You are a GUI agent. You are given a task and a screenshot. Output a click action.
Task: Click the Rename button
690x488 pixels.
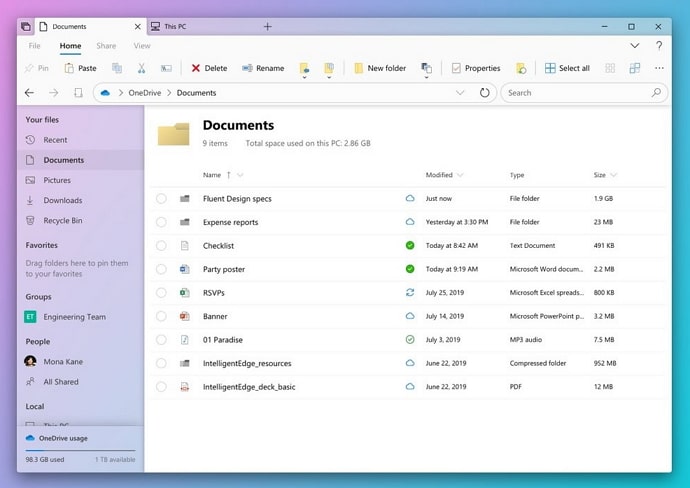point(263,68)
